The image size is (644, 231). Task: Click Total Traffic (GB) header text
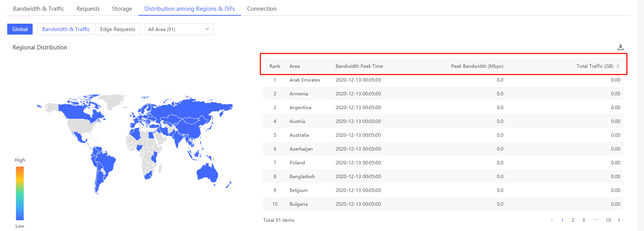595,66
